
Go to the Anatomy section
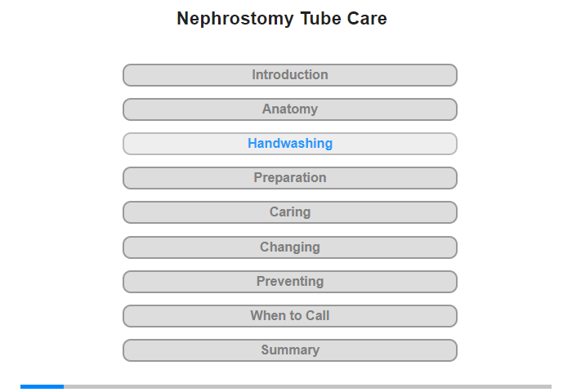click(x=289, y=109)
